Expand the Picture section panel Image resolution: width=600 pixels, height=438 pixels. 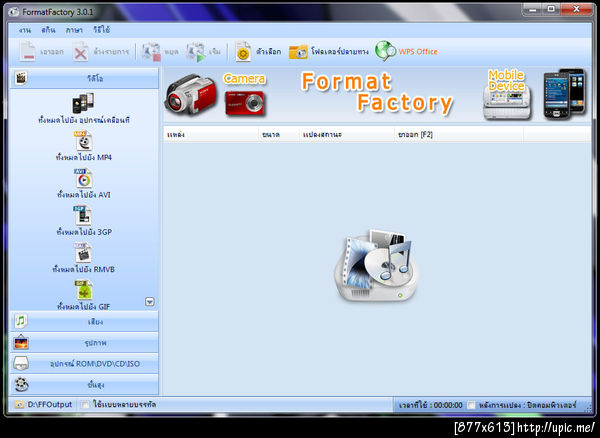[x=84, y=343]
